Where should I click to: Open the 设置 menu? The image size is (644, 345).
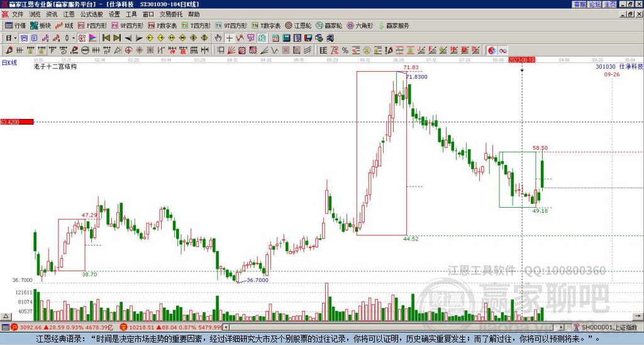pyautogui.click(x=114, y=14)
